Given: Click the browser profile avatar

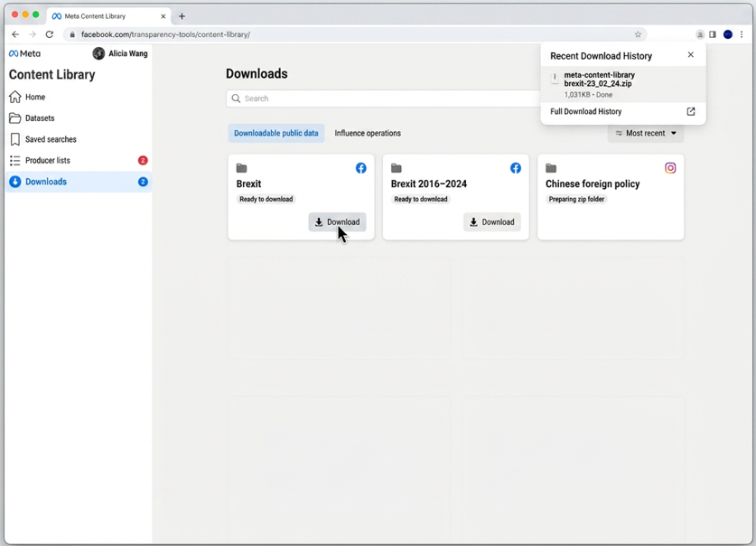Looking at the screenshot, I should tap(728, 34).
